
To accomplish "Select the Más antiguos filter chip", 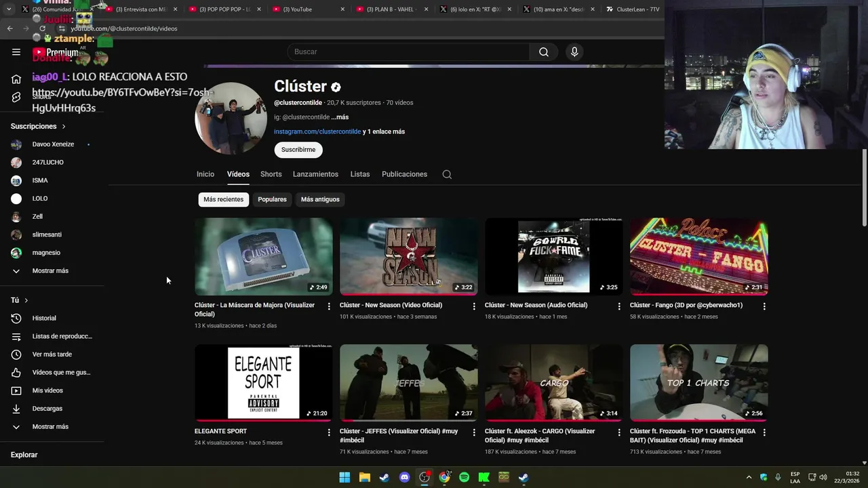I will [x=320, y=199].
